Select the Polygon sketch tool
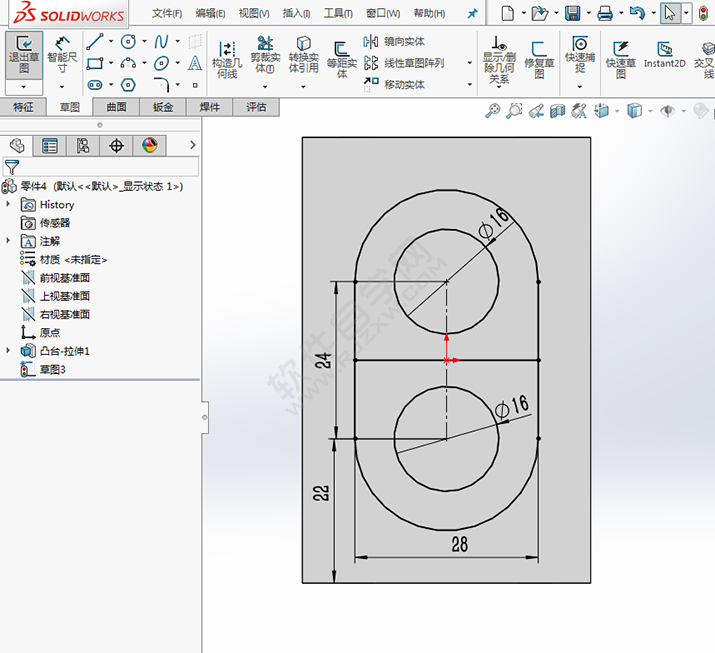 128,85
